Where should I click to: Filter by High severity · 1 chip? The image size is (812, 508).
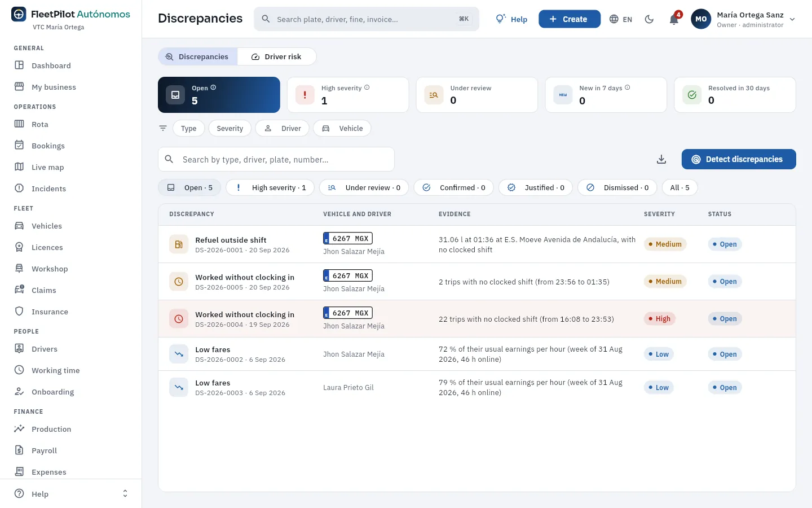270,187
